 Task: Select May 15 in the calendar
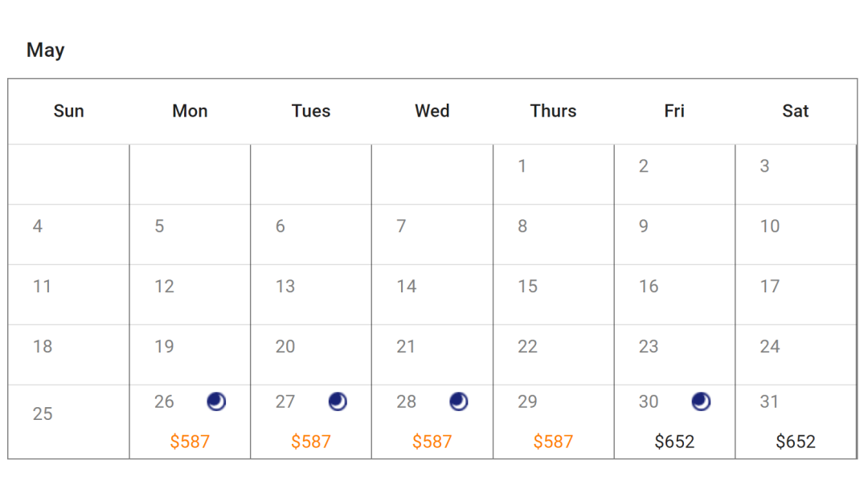(x=527, y=287)
